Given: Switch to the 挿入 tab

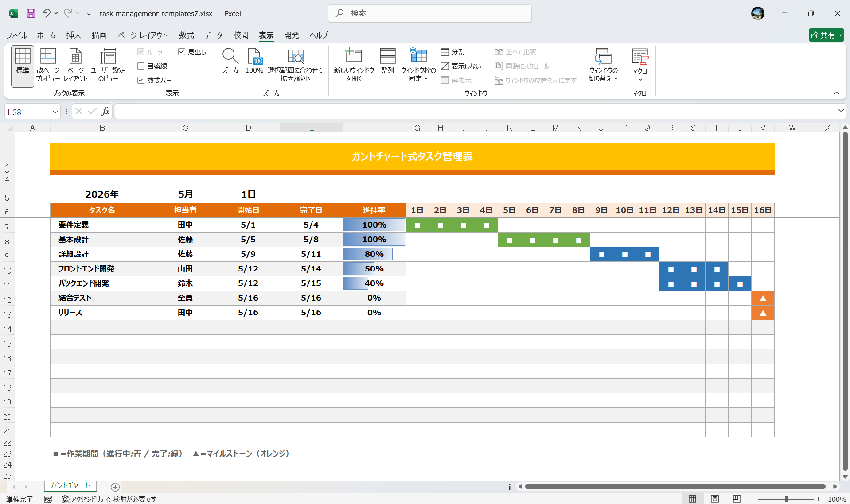Looking at the screenshot, I should pyautogui.click(x=74, y=35).
